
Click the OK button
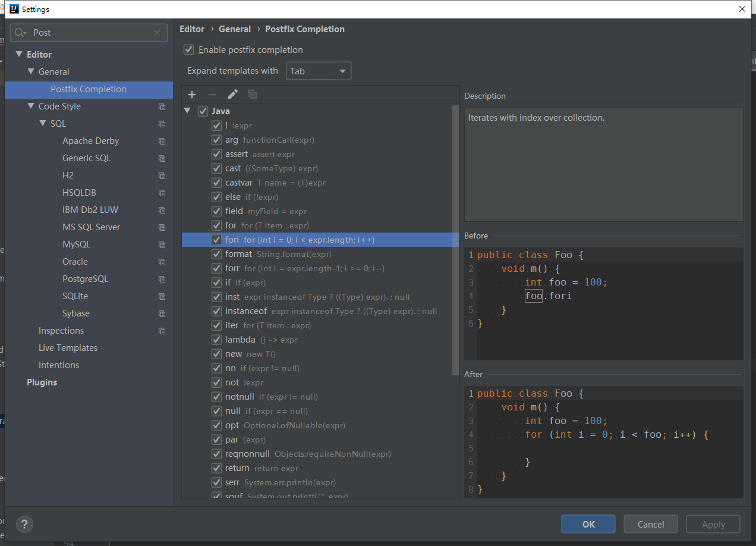click(x=588, y=524)
